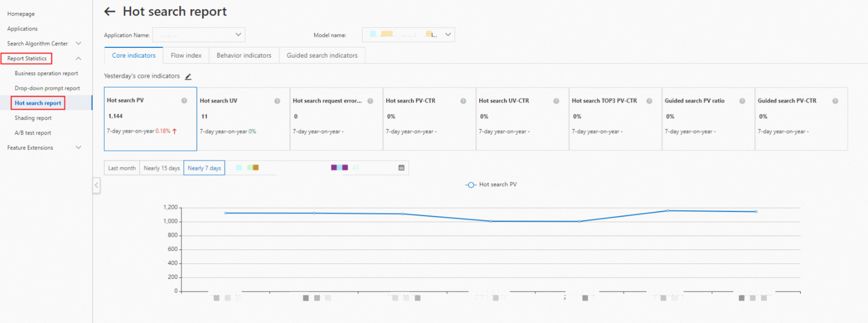
Task: Open the Business operation report link
Action: (x=46, y=74)
